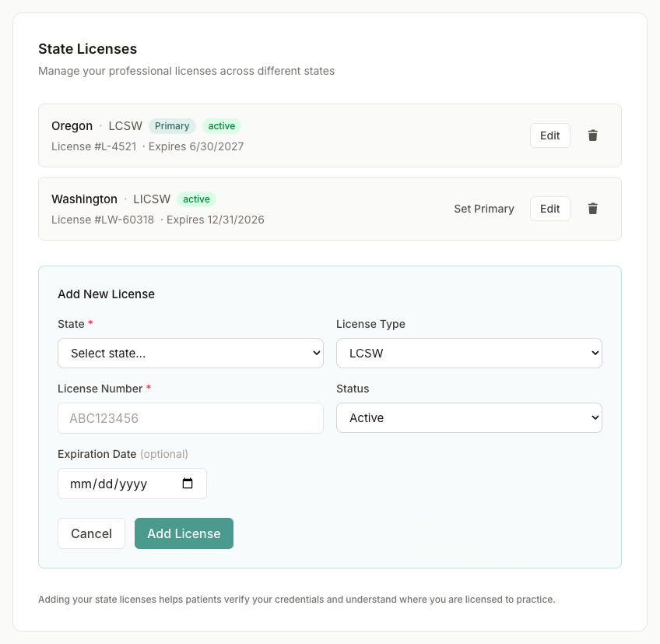
Task: Delete the Washington license via trash icon
Action: click(x=592, y=209)
